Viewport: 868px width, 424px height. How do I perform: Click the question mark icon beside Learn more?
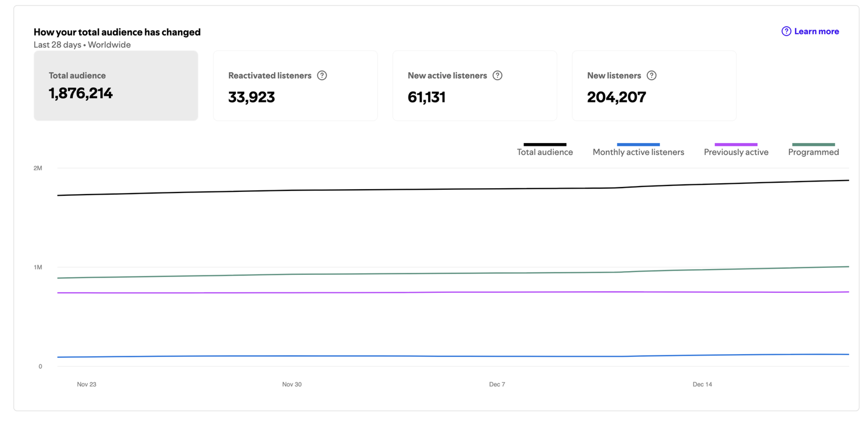click(786, 31)
